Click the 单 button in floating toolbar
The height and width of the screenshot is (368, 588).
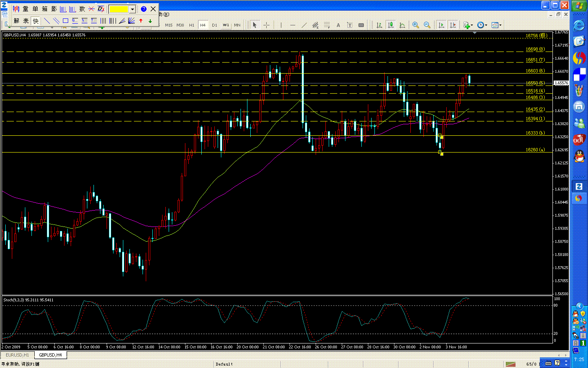(x=35, y=9)
